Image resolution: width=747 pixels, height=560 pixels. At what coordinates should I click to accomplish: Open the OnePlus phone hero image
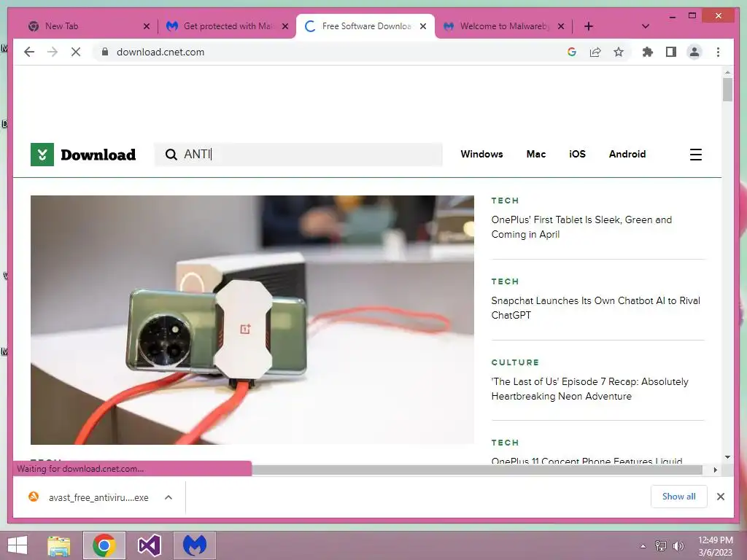click(252, 319)
